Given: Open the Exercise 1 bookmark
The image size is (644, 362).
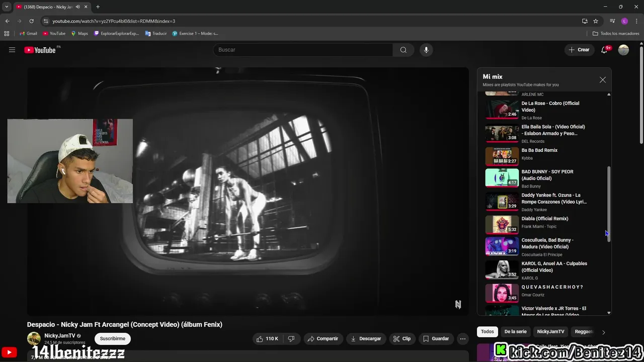Looking at the screenshot, I should click(x=195, y=34).
